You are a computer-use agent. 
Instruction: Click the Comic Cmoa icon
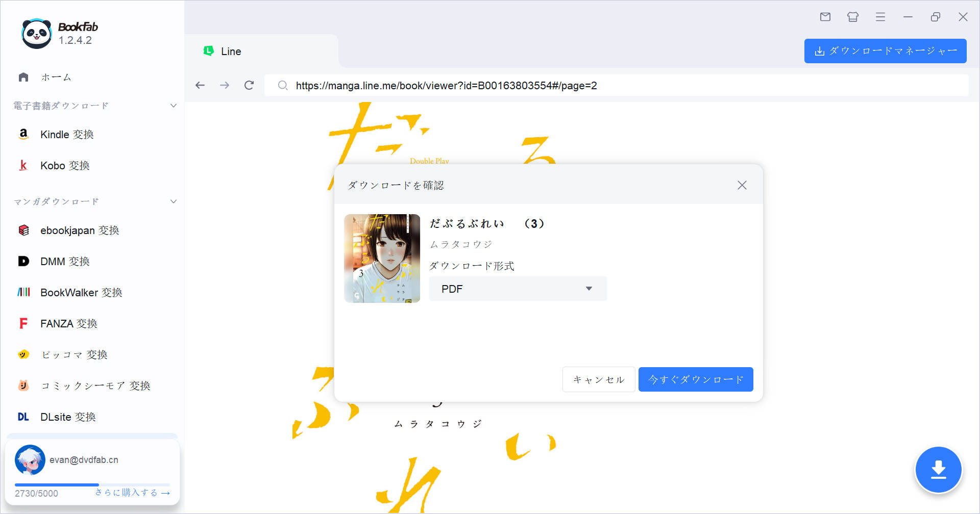[23, 385]
